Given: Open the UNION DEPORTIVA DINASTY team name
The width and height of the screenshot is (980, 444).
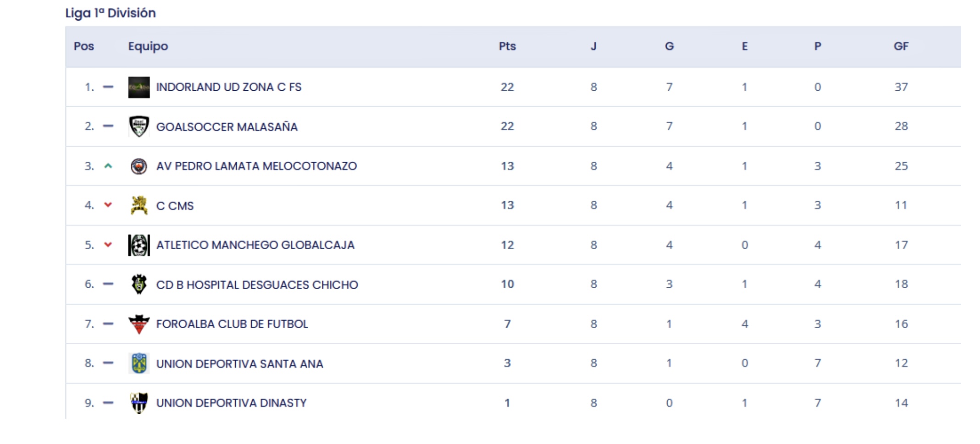Looking at the screenshot, I should point(231,403).
